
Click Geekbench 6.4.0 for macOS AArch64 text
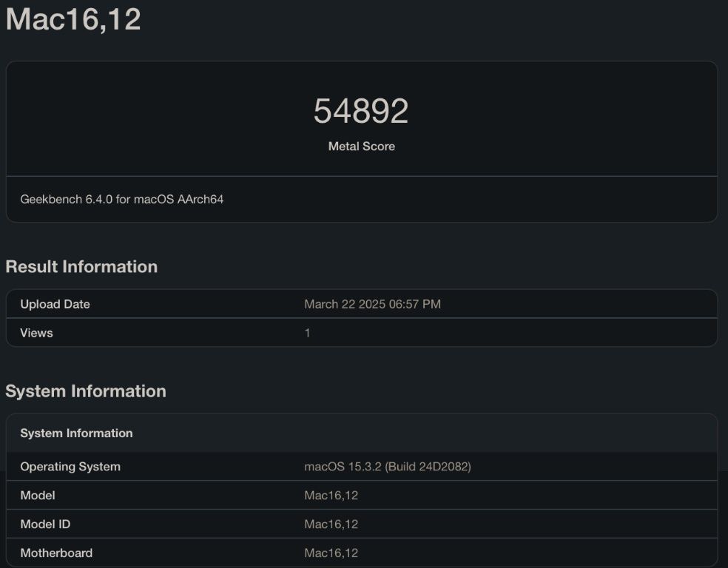121,199
